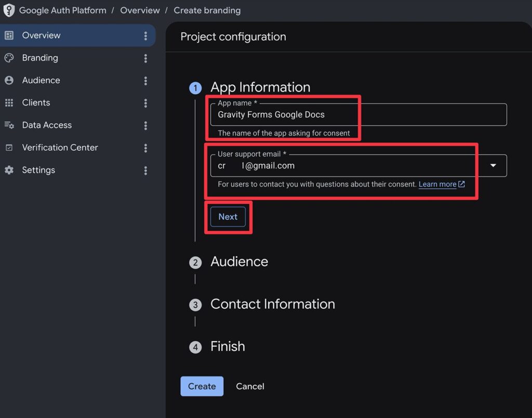
Task: Click the Audience step heading
Action: pyautogui.click(x=239, y=262)
